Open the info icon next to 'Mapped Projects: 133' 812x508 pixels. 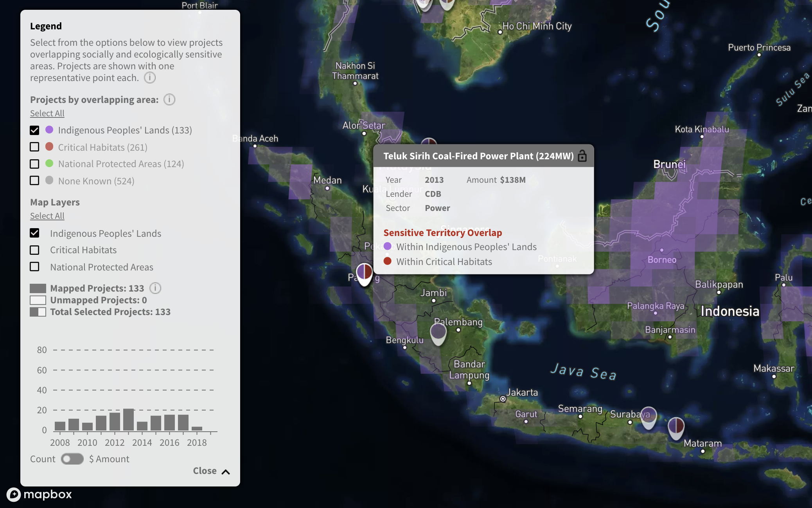click(155, 288)
